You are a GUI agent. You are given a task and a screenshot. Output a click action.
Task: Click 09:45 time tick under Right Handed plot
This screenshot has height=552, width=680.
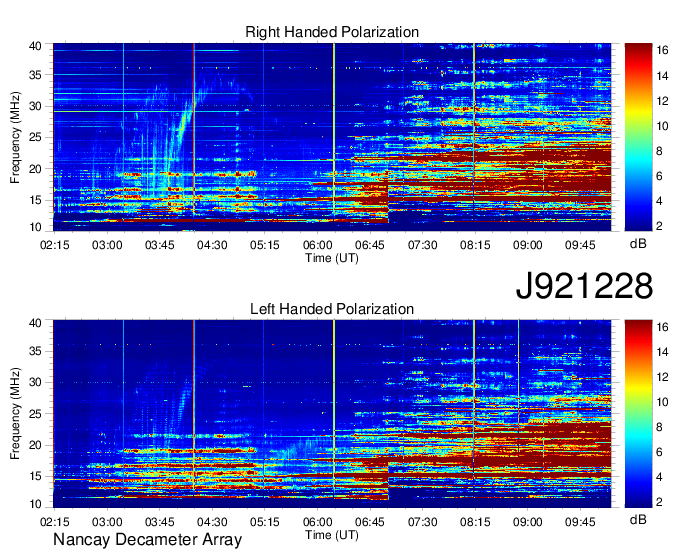(x=580, y=245)
